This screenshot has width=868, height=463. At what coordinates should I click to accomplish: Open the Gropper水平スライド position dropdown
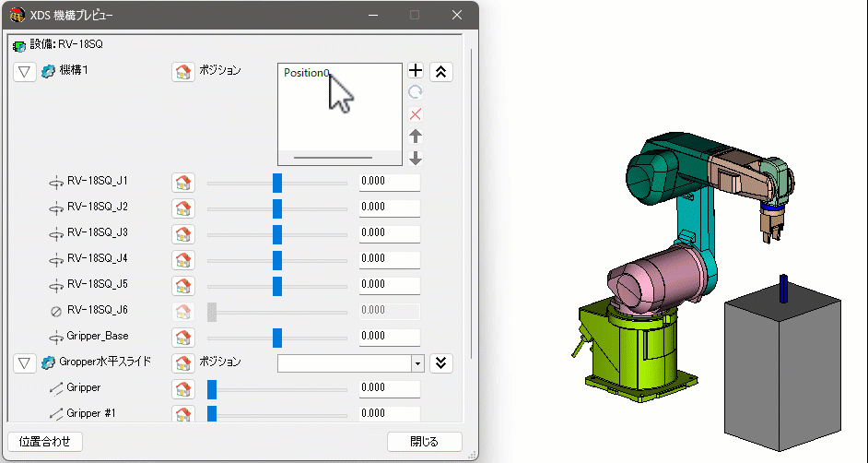[416, 363]
